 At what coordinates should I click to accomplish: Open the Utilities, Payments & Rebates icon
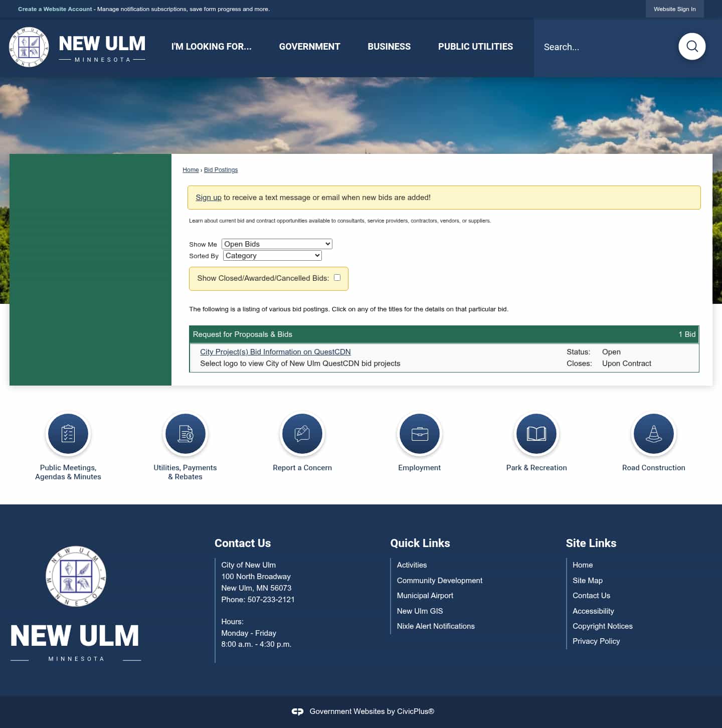[185, 434]
